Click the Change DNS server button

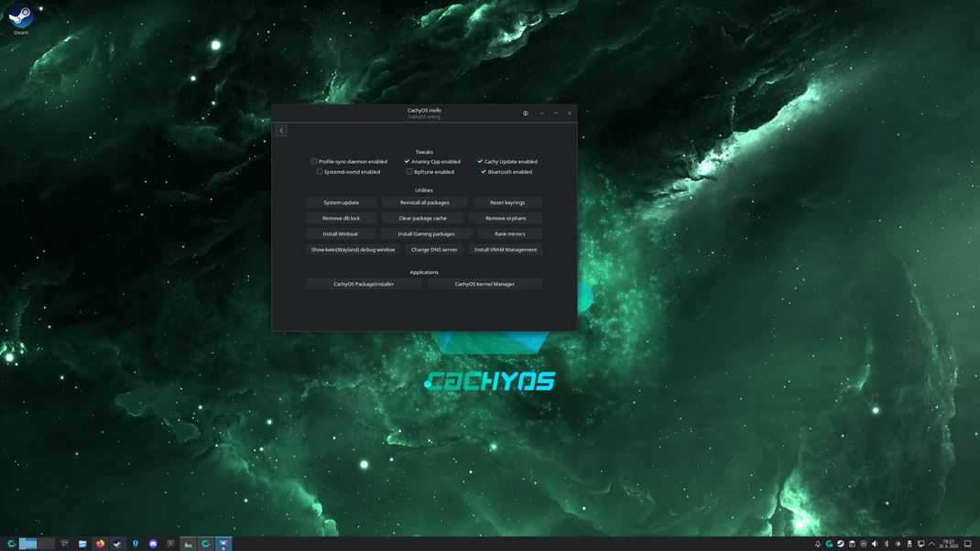[x=434, y=249]
